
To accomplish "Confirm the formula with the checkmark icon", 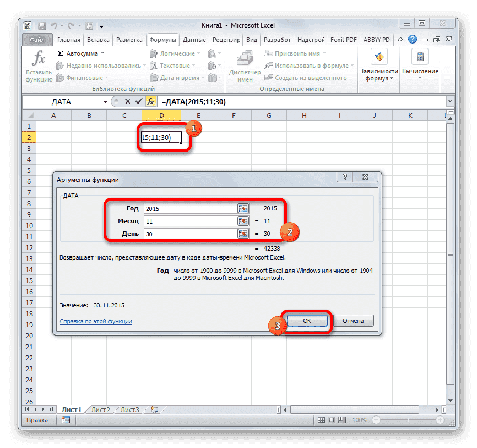I will click(138, 101).
